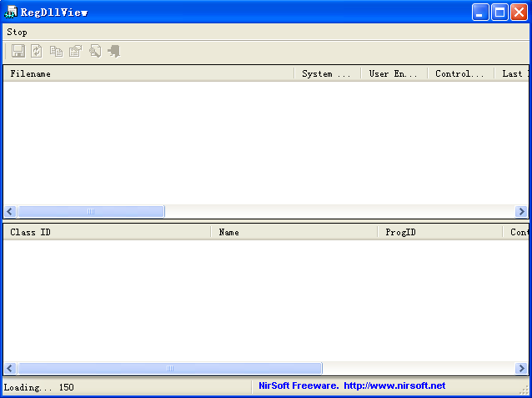532x398 pixels.
Task: Maximize the RegDllView window
Action: (499, 12)
